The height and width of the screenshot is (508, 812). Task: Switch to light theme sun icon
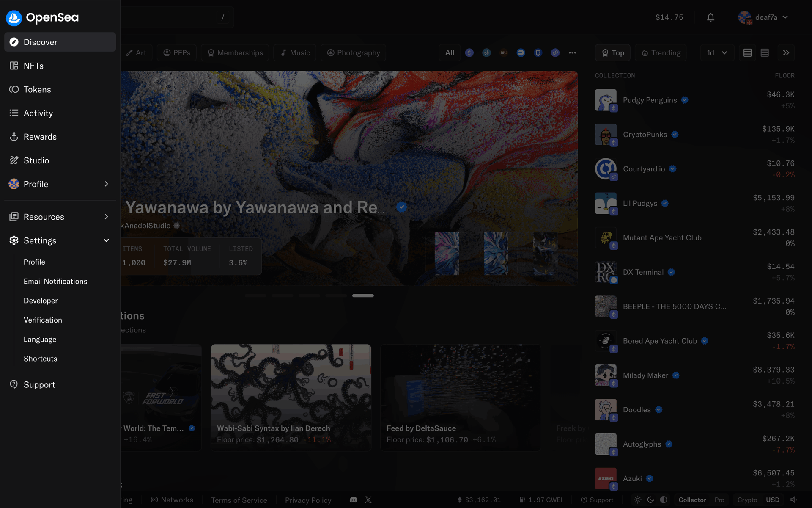click(638, 500)
